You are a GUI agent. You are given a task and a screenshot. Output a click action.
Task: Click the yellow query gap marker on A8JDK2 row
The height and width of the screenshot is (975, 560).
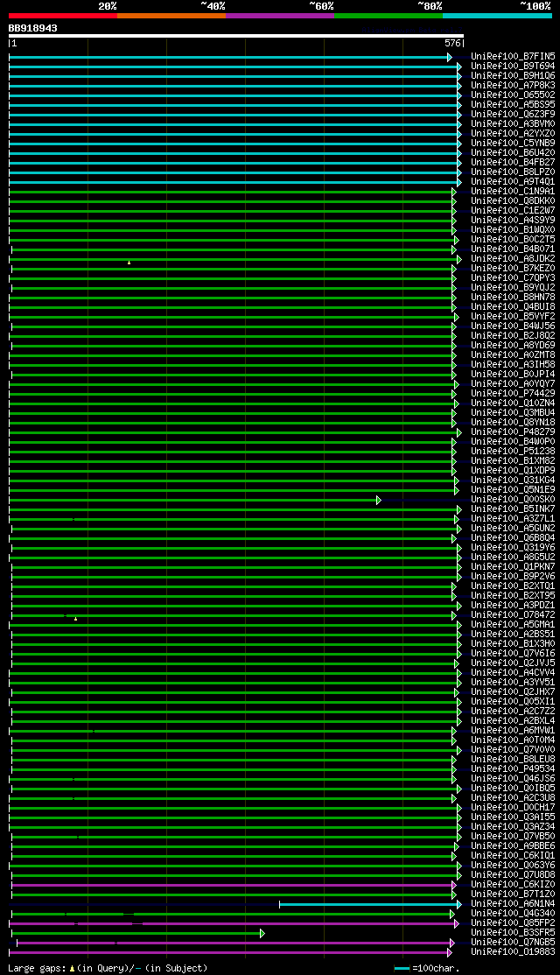point(129,263)
